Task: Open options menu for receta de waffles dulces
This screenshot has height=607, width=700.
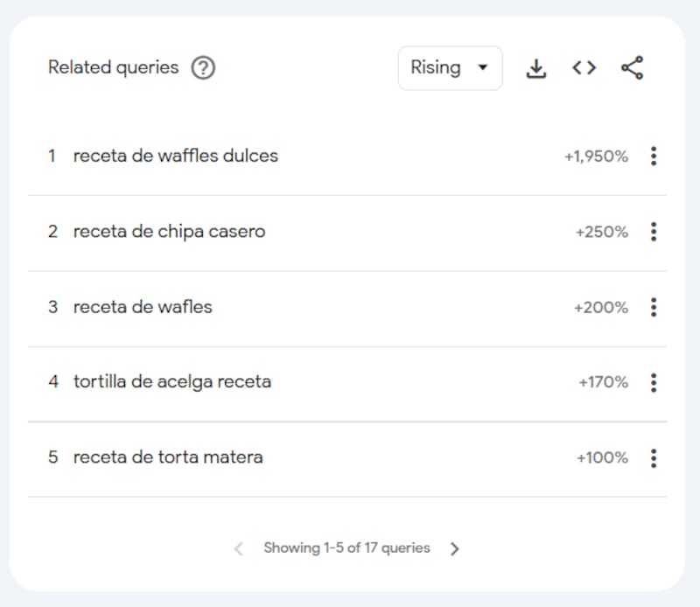Action: pos(654,157)
